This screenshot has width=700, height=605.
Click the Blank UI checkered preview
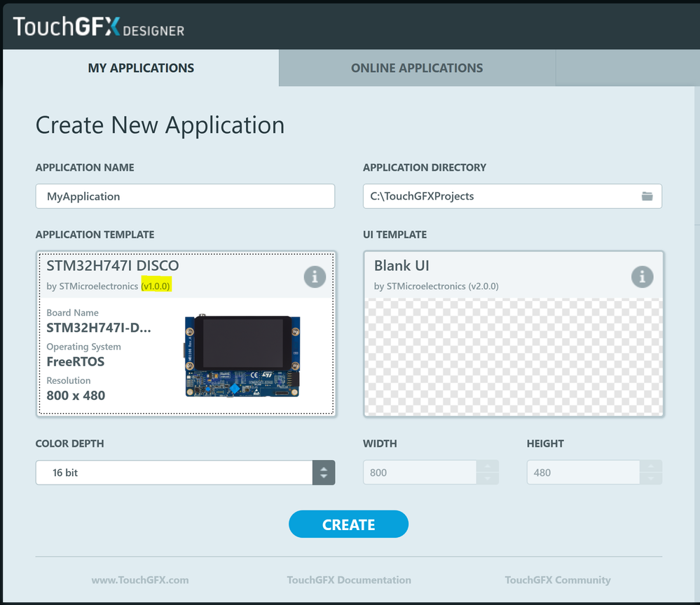point(514,357)
